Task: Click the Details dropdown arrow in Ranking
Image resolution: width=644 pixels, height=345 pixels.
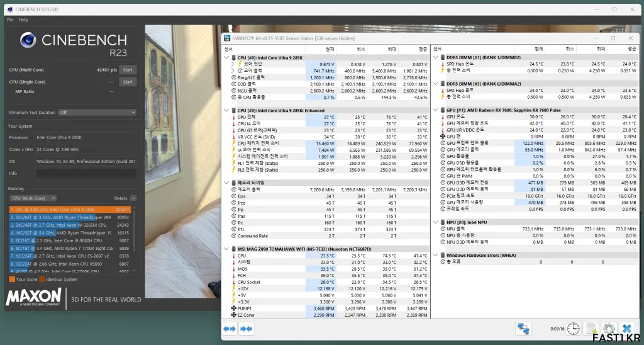Action: [x=133, y=198]
